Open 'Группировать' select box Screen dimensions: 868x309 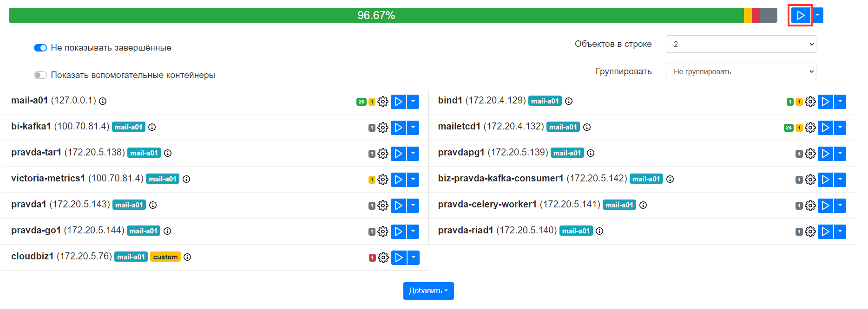tap(741, 71)
